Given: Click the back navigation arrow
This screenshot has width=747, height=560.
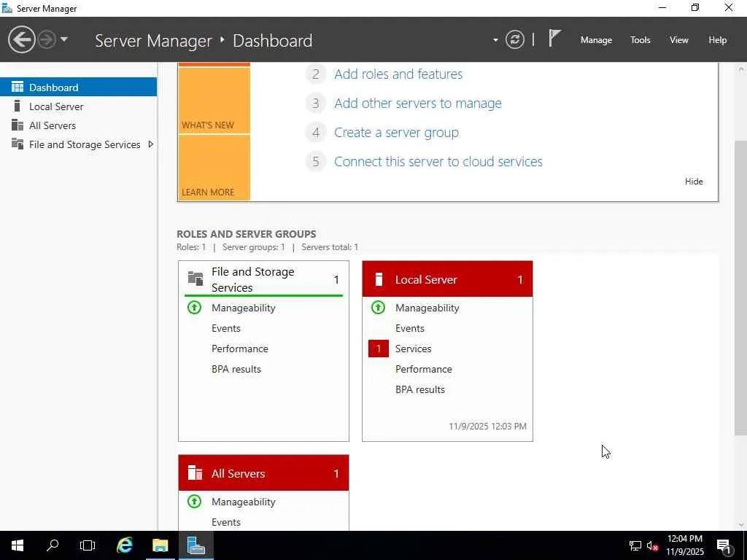Looking at the screenshot, I should (21, 39).
